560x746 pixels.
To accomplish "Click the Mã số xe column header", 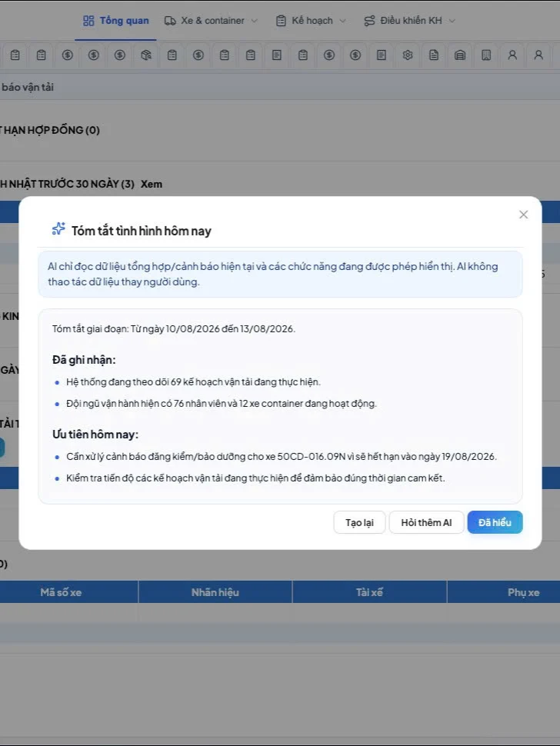I will [x=61, y=592].
